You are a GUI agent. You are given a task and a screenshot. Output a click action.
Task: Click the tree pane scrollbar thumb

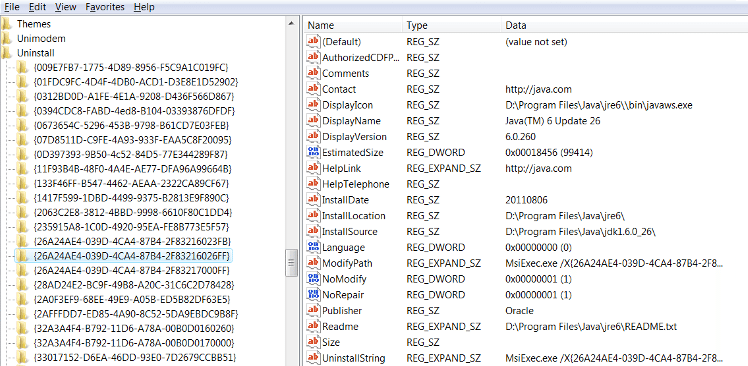coord(291,263)
